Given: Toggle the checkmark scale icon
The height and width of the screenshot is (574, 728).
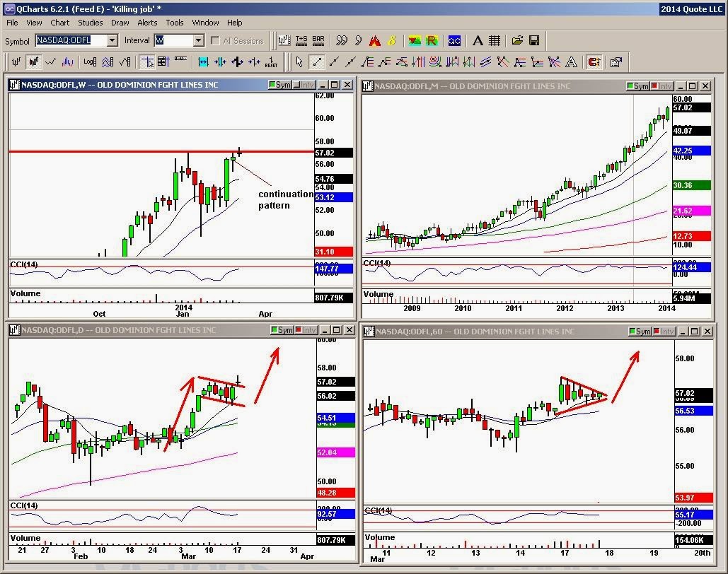Looking at the screenshot, I should click(125, 61).
